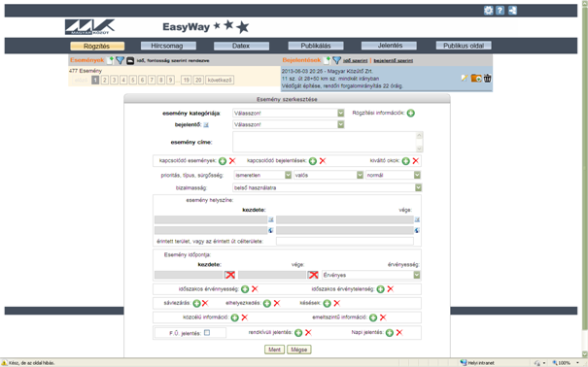Open bejelentő dropdown list
Viewport: 588px width, 367px height.
[289, 124]
